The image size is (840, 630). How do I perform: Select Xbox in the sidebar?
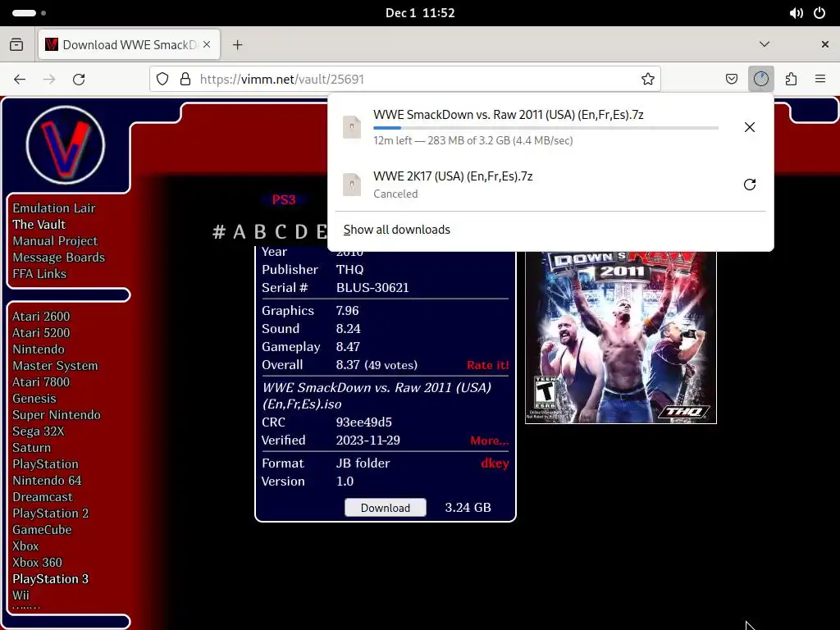point(25,546)
